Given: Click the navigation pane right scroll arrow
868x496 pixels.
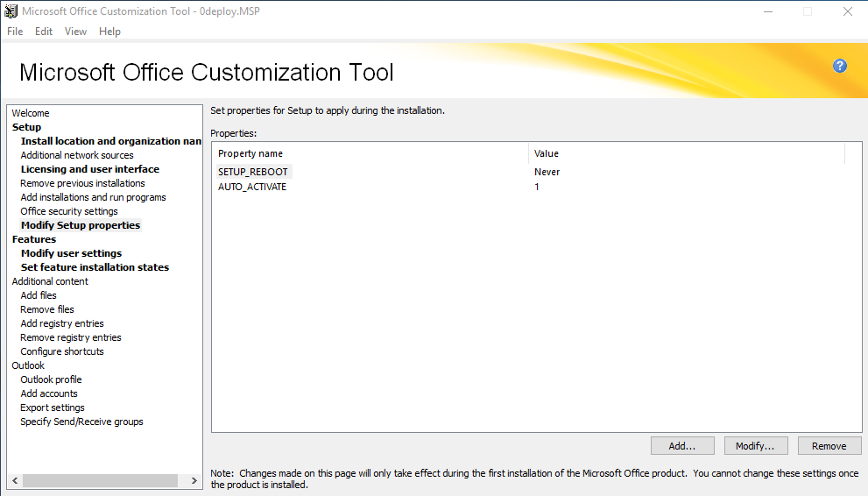Looking at the screenshot, I should tap(194, 480).
